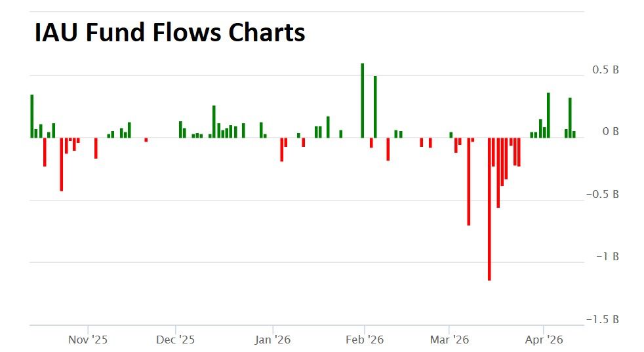Click the deepest red bar in late October
644x352 pixels.
pyautogui.click(x=61, y=164)
